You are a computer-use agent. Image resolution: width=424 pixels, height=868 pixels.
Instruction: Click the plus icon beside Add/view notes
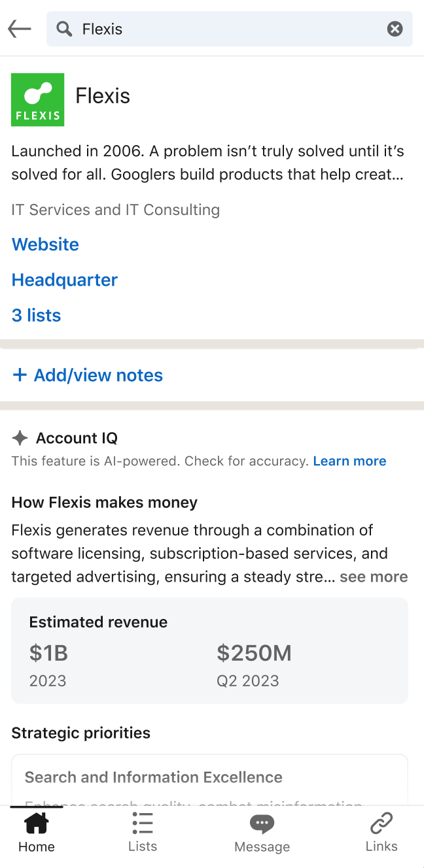pos(20,375)
